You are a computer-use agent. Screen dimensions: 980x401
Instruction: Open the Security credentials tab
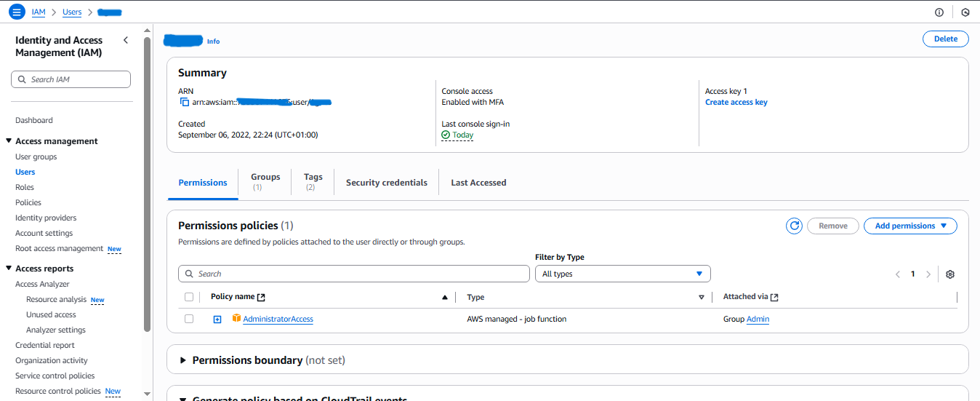pyautogui.click(x=387, y=183)
